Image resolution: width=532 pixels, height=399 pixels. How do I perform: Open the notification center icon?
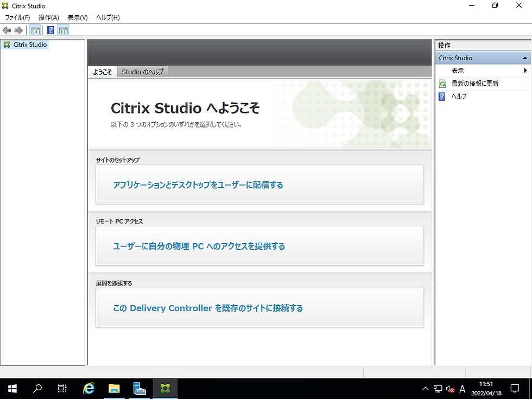click(x=515, y=389)
